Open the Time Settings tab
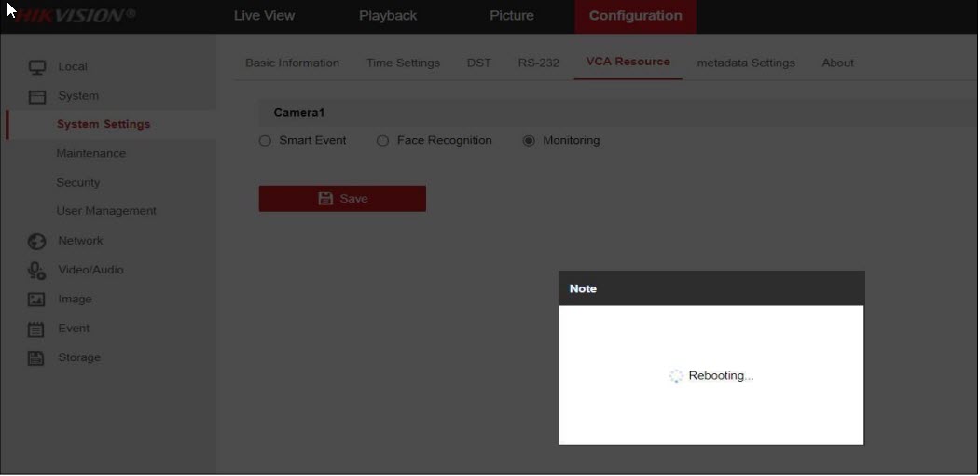980x476 pixels. pyautogui.click(x=403, y=63)
